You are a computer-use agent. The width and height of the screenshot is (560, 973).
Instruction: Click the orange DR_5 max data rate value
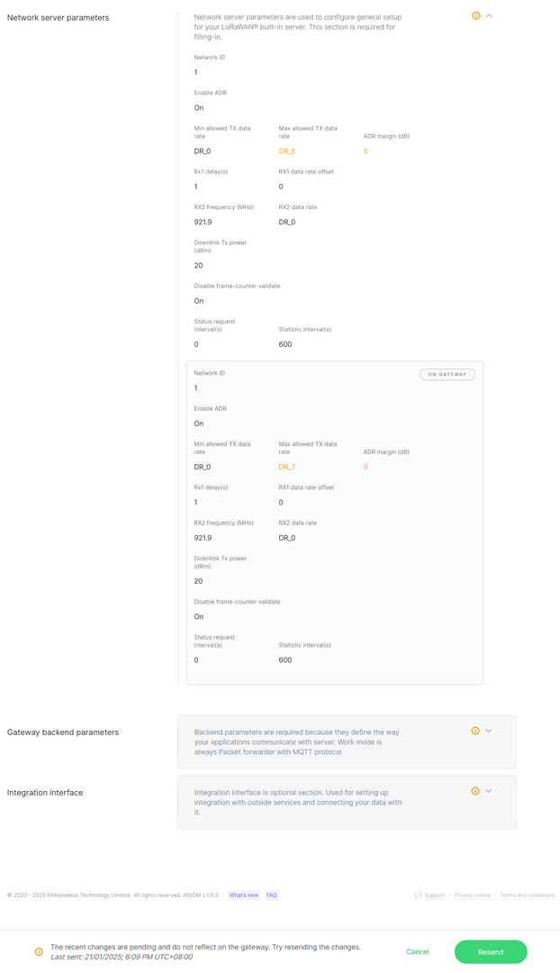pos(287,151)
